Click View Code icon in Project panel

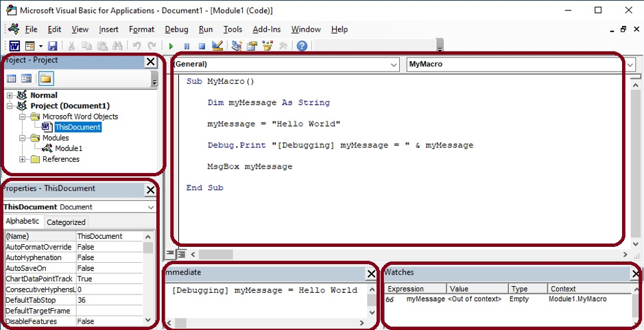pos(12,78)
